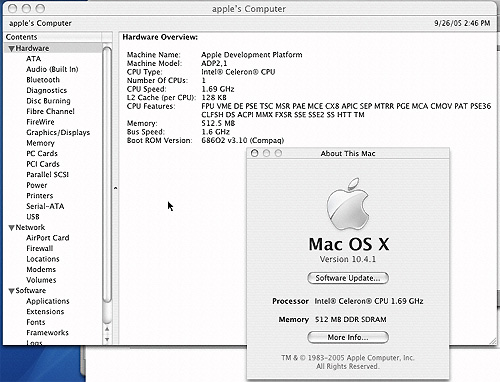Image resolution: width=500 pixels, height=382 pixels.
Task: Select the Software category label
Action: tap(31, 290)
